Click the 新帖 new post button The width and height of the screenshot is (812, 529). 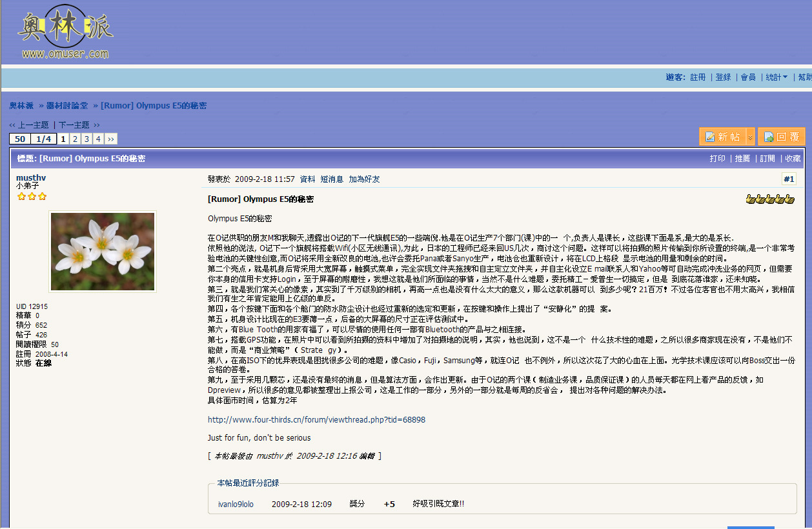pos(722,137)
